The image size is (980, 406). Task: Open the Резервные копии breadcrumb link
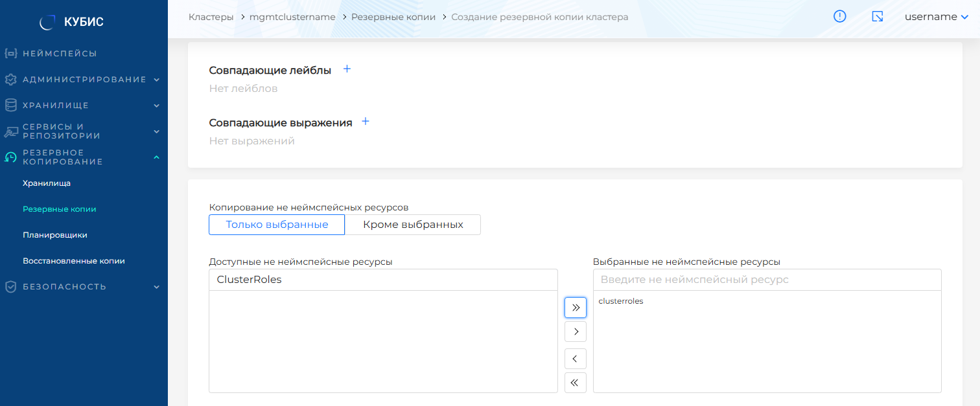pyautogui.click(x=393, y=17)
